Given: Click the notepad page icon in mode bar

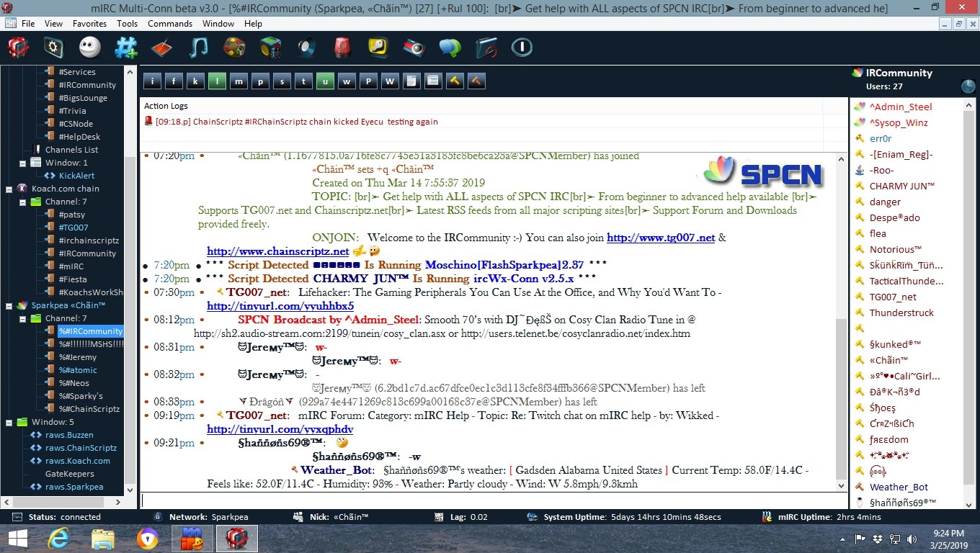Looking at the screenshot, I should pyautogui.click(x=411, y=81).
